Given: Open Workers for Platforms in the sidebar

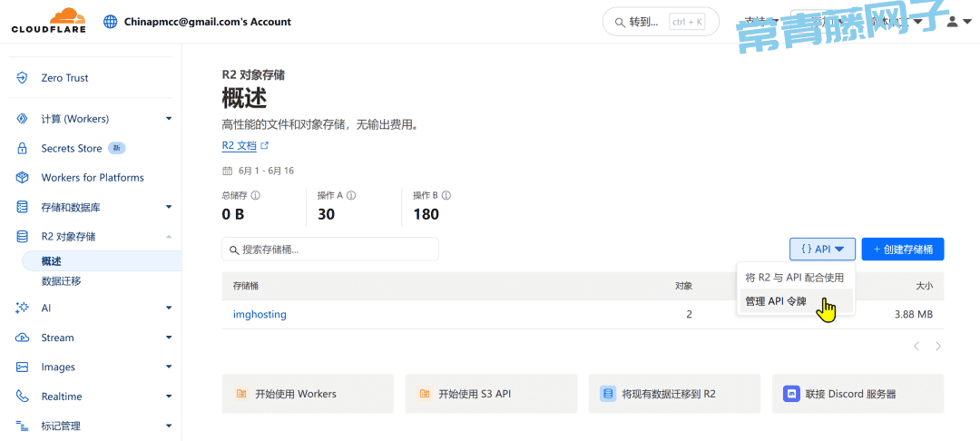Looking at the screenshot, I should click(x=93, y=178).
